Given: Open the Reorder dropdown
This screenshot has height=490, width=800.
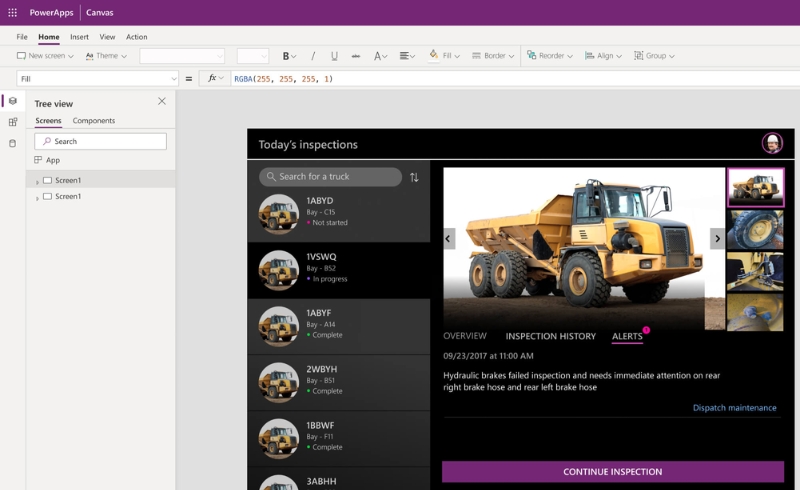Looking at the screenshot, I should 549,56.
